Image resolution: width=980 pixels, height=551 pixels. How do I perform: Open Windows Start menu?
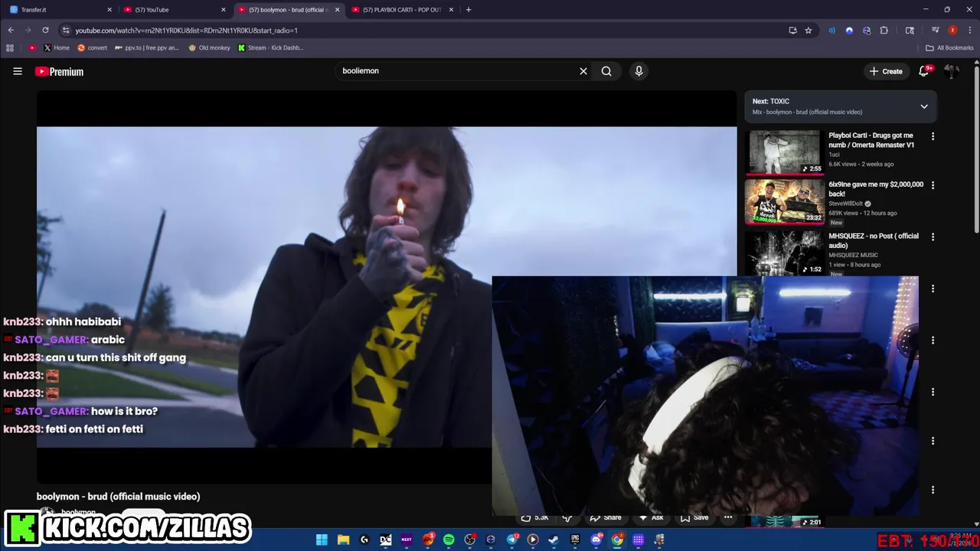[322, 540]
